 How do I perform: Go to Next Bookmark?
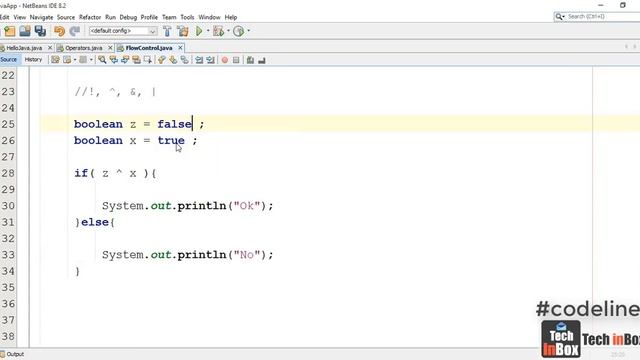173,60
